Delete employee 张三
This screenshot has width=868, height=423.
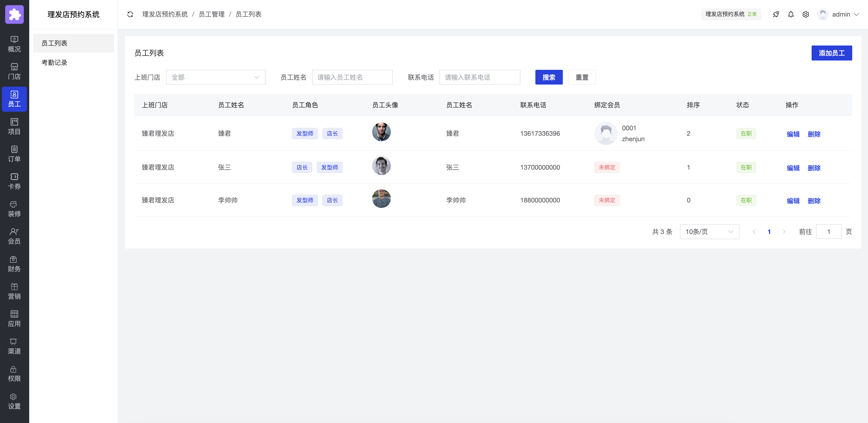pyautogui.click(x=814, y=168)
